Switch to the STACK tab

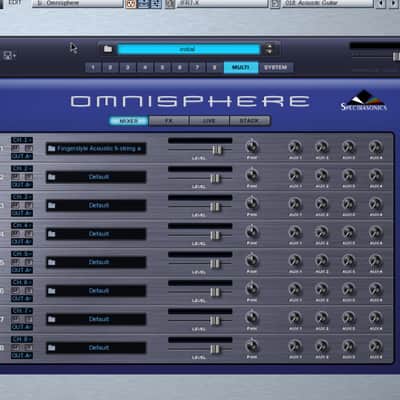[250, 121]
